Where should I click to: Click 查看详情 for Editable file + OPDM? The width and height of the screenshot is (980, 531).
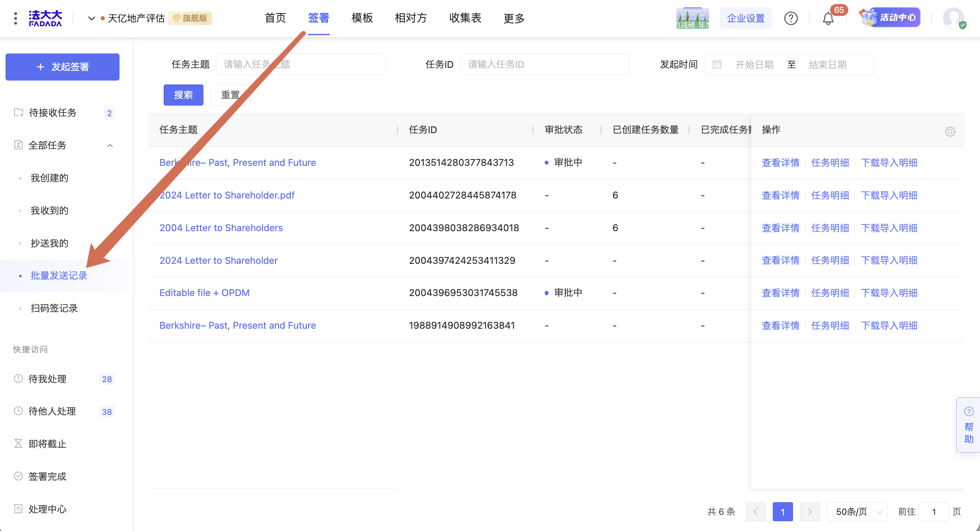coord(780,293)
